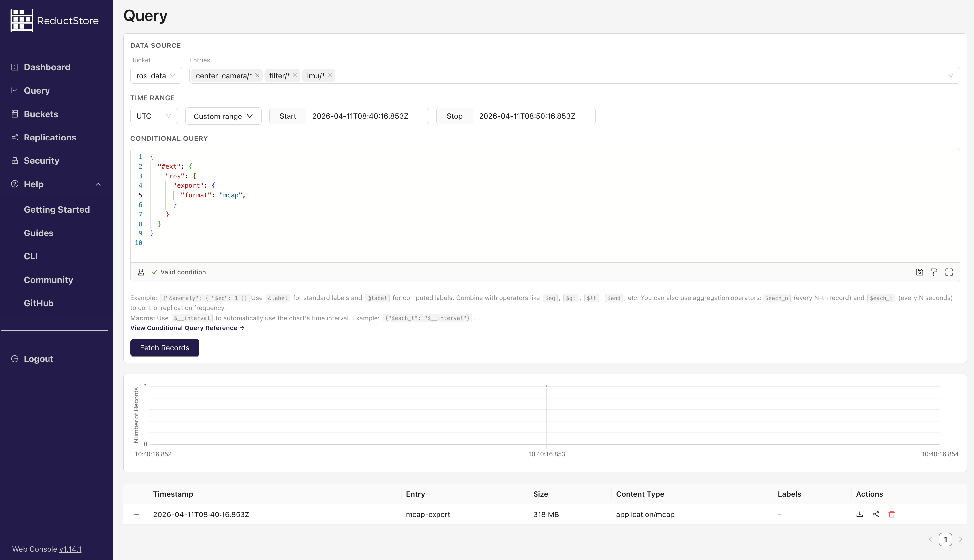
Task: Open the UTC timezone dropdown
Action: coord(154,116)
